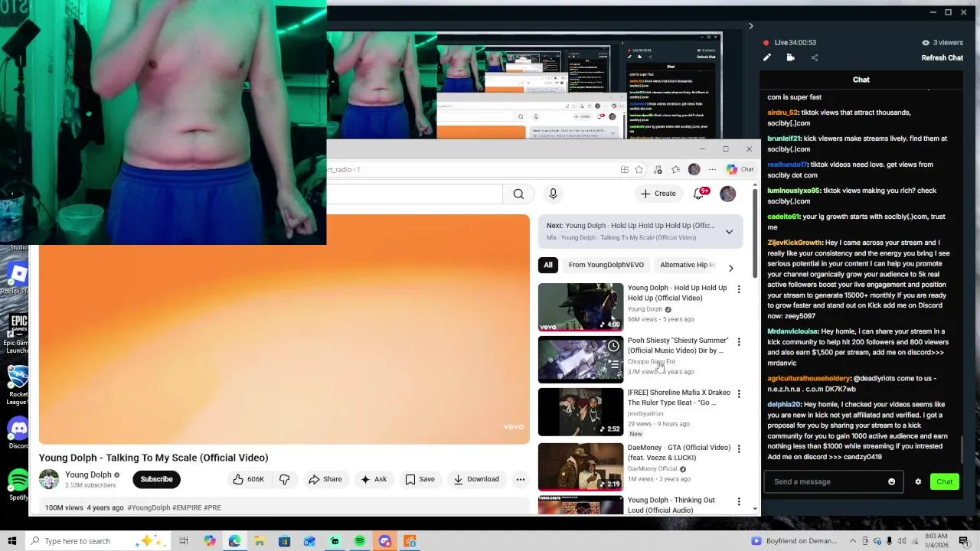Click the share icon in stream panel
Screen dimensions: 980x551
pos(814,57)
